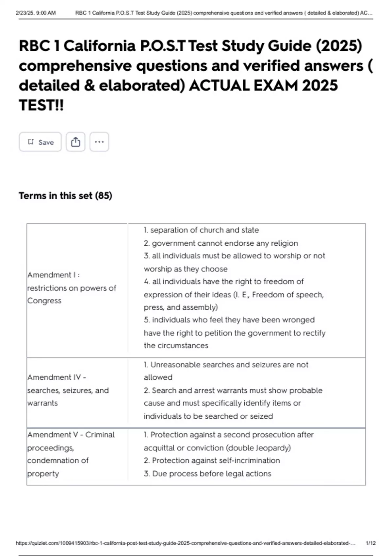
Task: Click 'Protection against self-incrimination' line
Action: [x=212, y=460]
